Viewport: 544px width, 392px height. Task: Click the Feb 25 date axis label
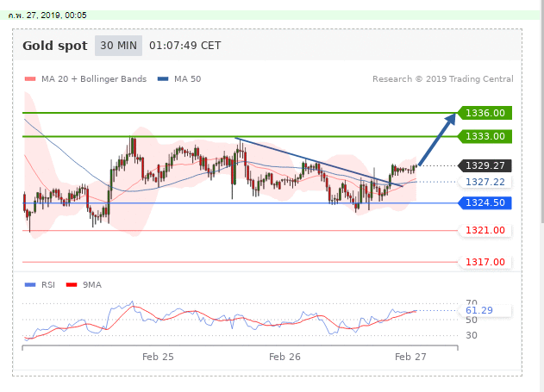coord(158,357)
